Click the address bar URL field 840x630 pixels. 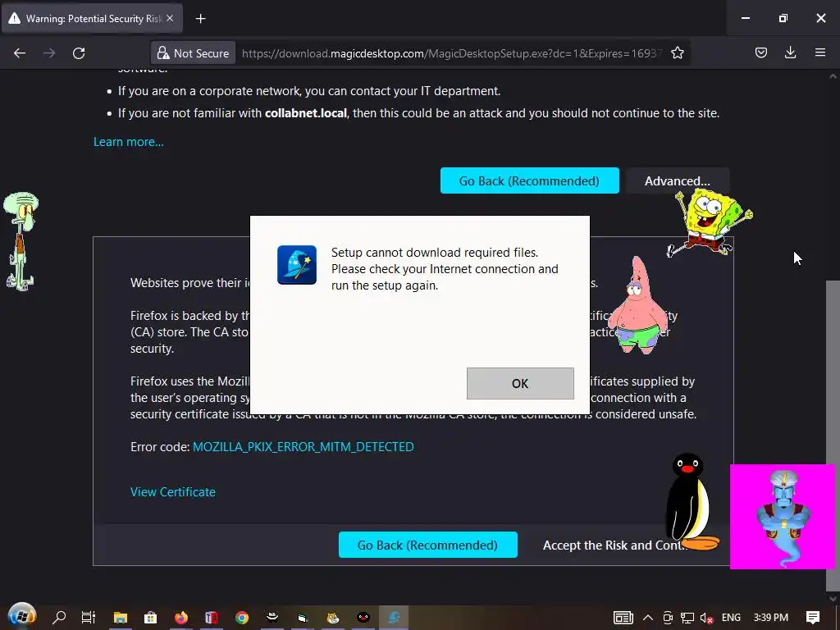(452, 53)
